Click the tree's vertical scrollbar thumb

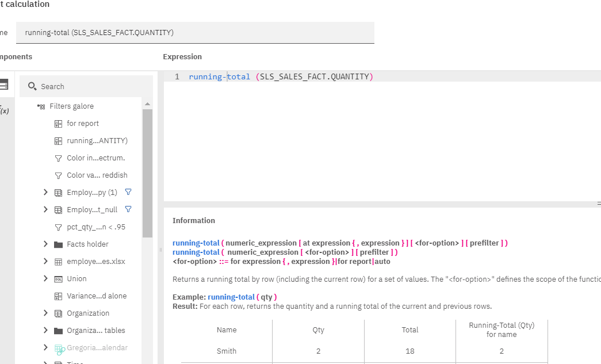pyautogui.click(x=148, y=173)
